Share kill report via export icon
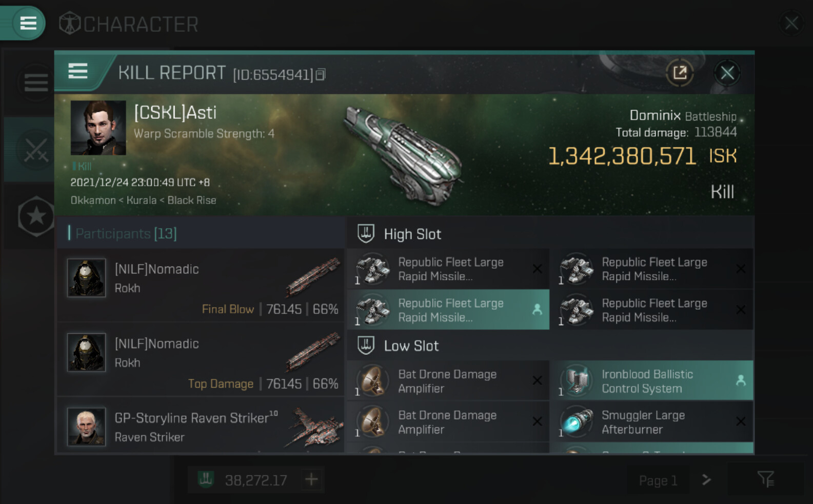Image resolution: width=813 pixels, height=504 pixels. click(680, 73)
